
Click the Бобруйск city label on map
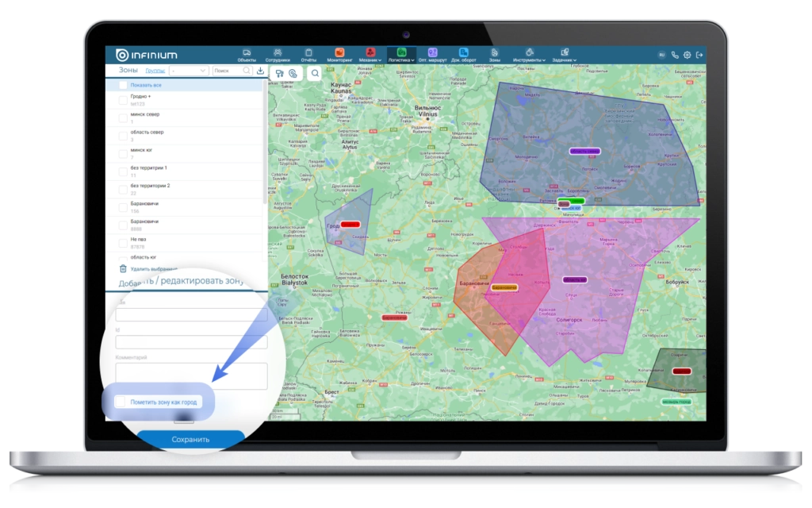[677, 283]
